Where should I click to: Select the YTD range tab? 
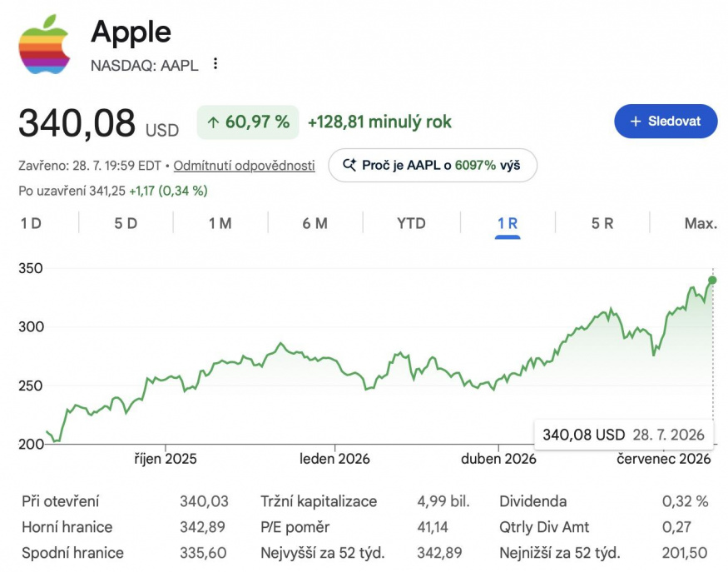pos(411,223)
